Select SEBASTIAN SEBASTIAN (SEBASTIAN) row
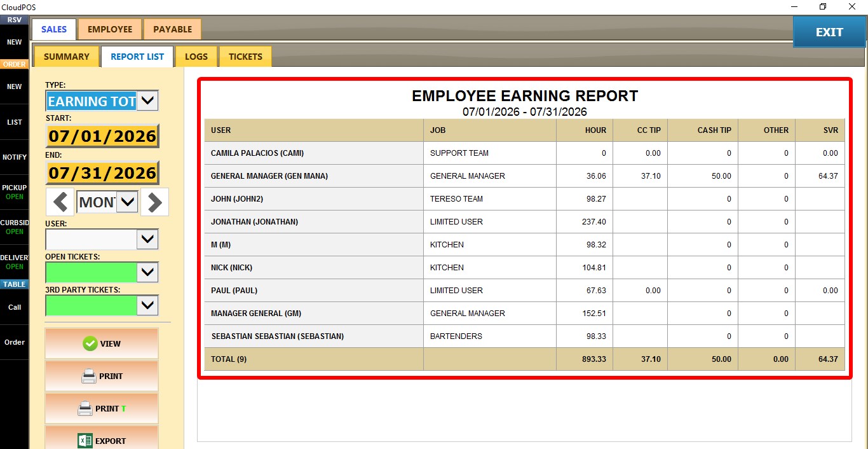The height and width of the screenshot is (449, 868). [524, 336]
